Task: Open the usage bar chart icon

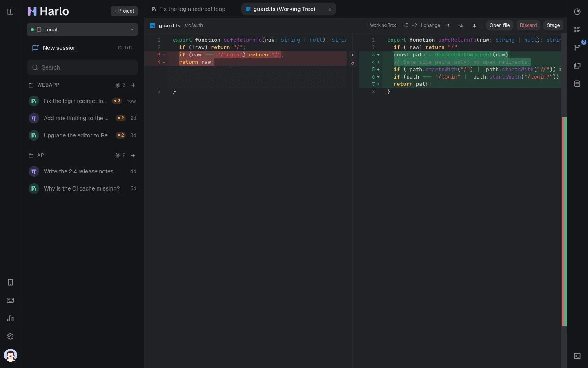Action: click(11, 319)
